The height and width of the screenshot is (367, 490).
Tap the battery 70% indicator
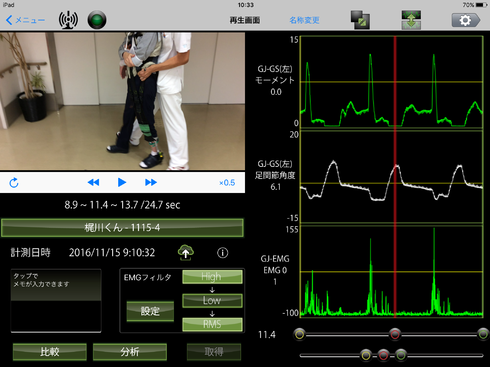pyautogui.click(x=475, y=5)
